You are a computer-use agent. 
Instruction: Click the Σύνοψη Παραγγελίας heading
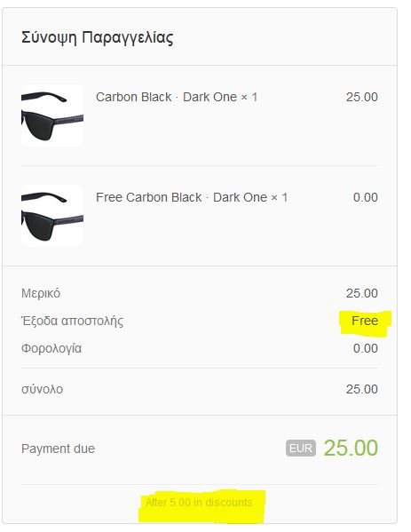pyautogui.click(x=98, y=37)
